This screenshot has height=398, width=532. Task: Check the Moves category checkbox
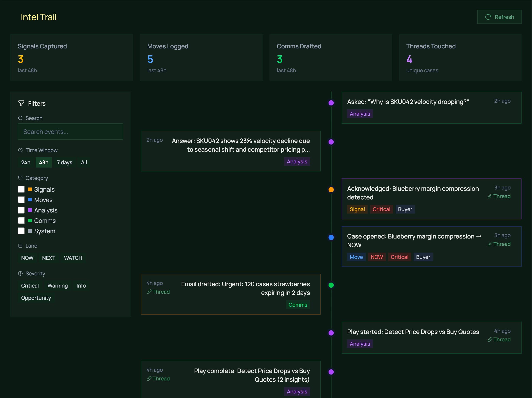21,200
